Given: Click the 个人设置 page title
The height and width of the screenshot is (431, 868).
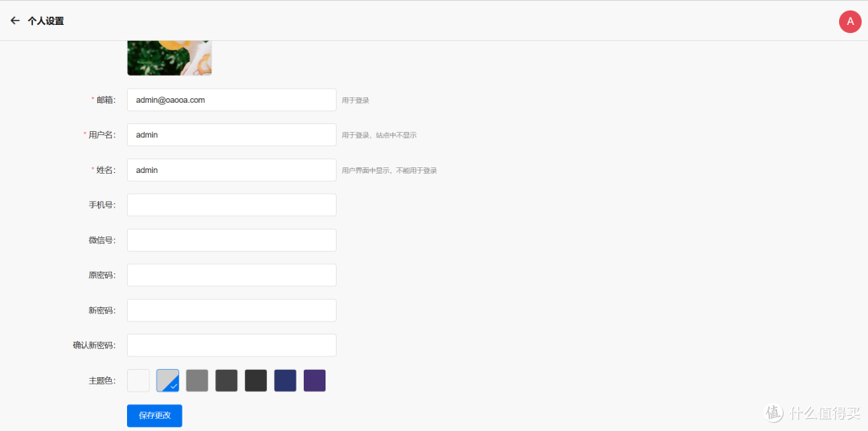Looking at the screenshot, I should tap(46, 21).
